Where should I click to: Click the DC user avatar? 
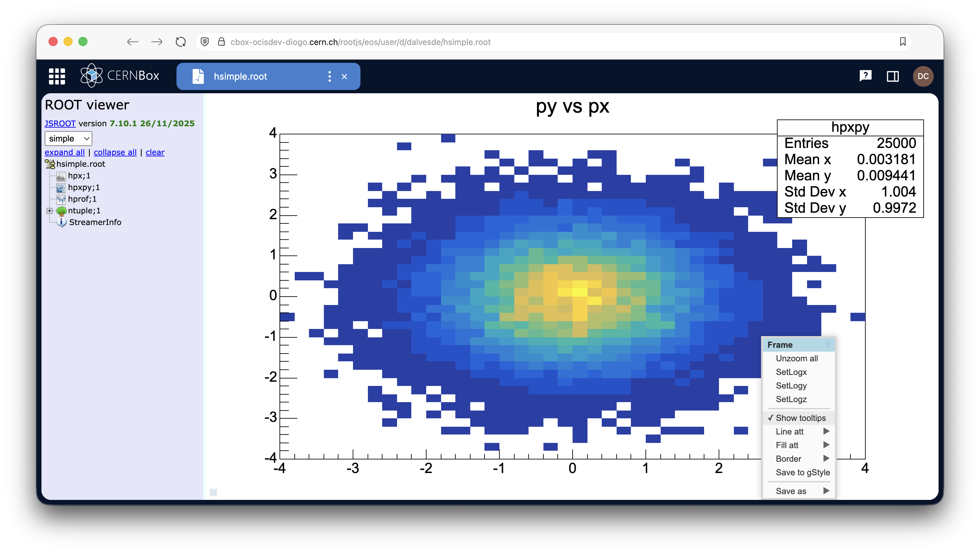click(923, 76)
